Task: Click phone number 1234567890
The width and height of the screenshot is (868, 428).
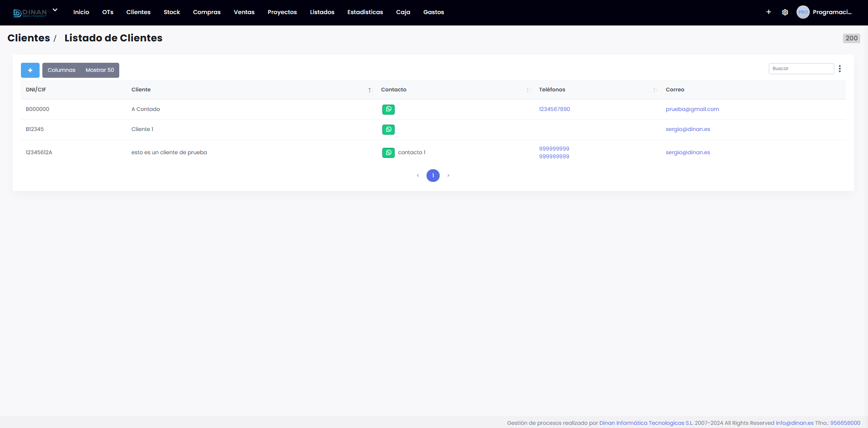Action: [554, 109]
